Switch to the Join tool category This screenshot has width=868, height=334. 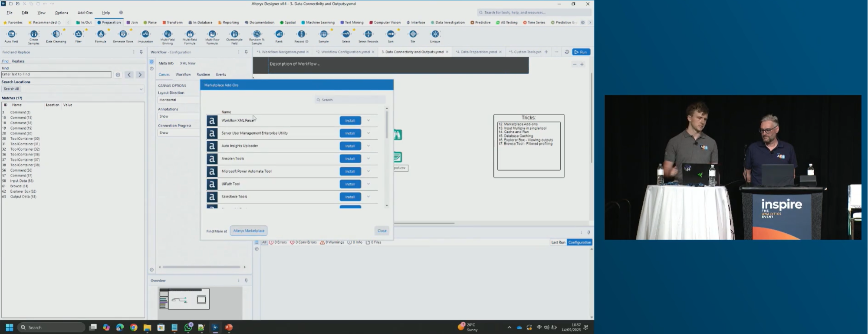[x=132, y=23]
